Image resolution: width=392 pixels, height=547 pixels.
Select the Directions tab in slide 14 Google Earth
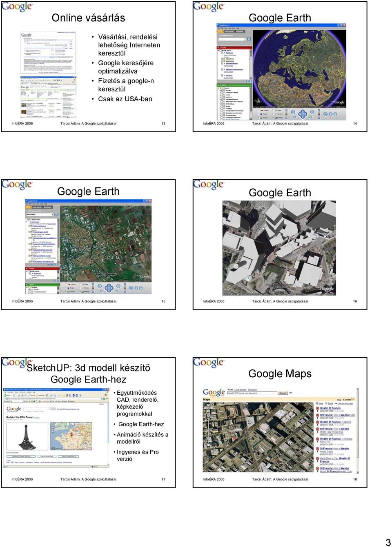[240, 31]
